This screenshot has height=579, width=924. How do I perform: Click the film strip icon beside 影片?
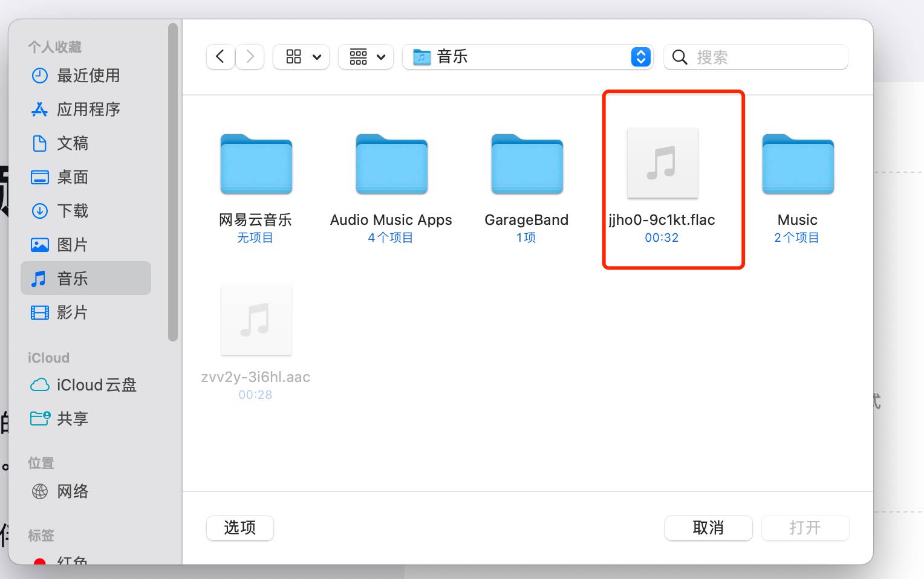click(39, 312)
